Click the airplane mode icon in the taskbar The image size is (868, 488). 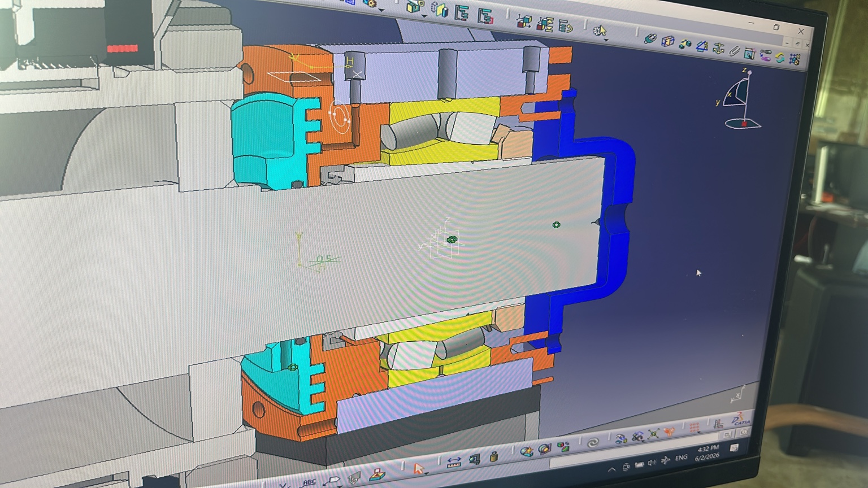(666, 461)
